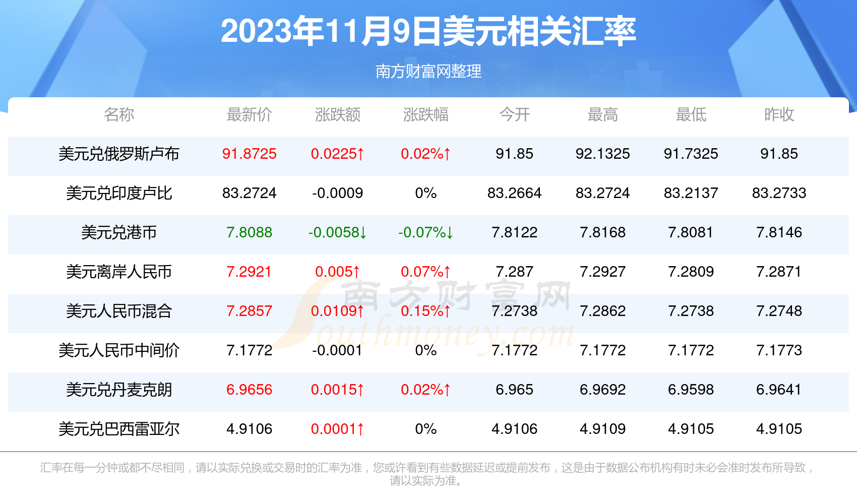
Task: Click mixed yuan high 7.2862
Action: coord(603,311)
